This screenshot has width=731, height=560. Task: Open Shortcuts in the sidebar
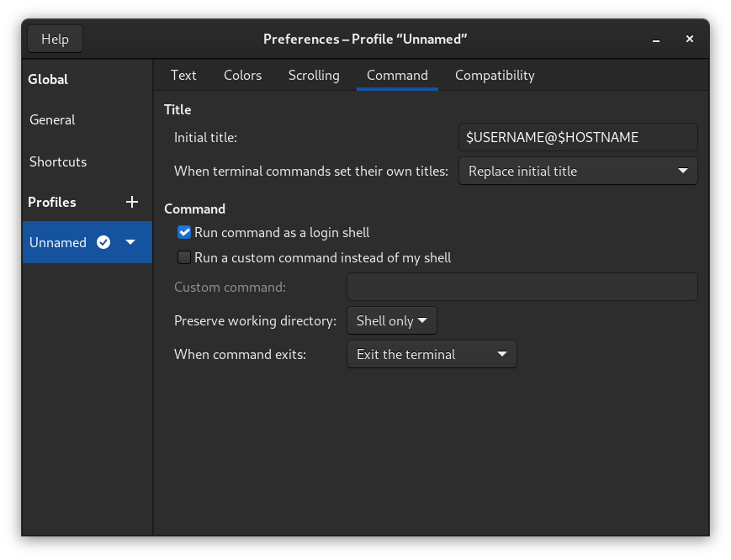[58, 161]
